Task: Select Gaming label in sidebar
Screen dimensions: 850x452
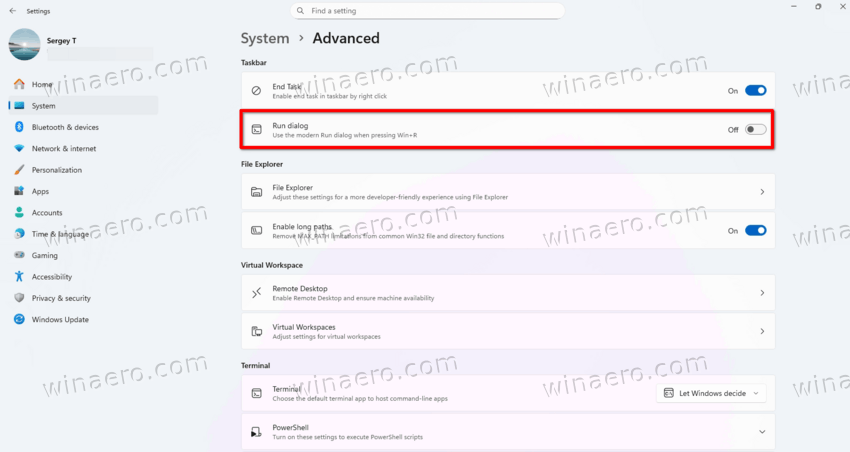Action: 44,255
